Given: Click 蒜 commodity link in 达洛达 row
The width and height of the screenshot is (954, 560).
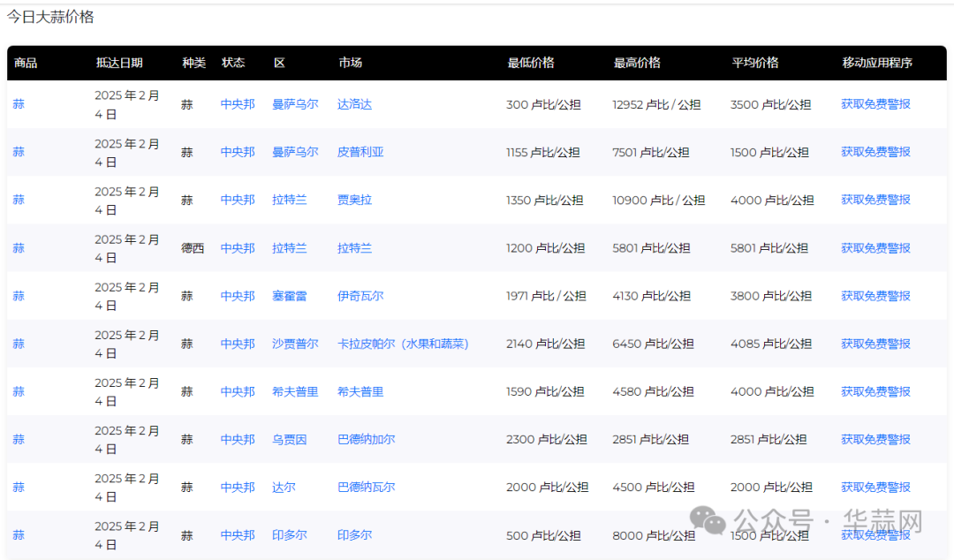Looking at the screenshot, I should pos(19,104).
